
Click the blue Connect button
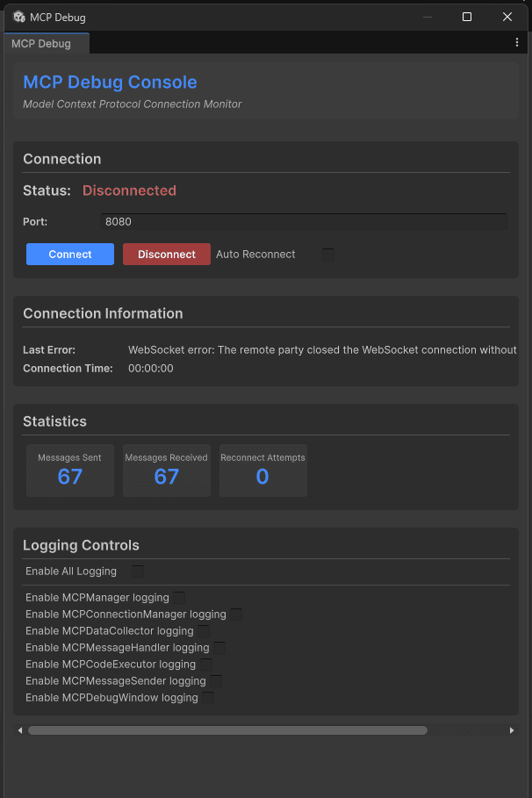pyautogui.click(x=70, y=254)
